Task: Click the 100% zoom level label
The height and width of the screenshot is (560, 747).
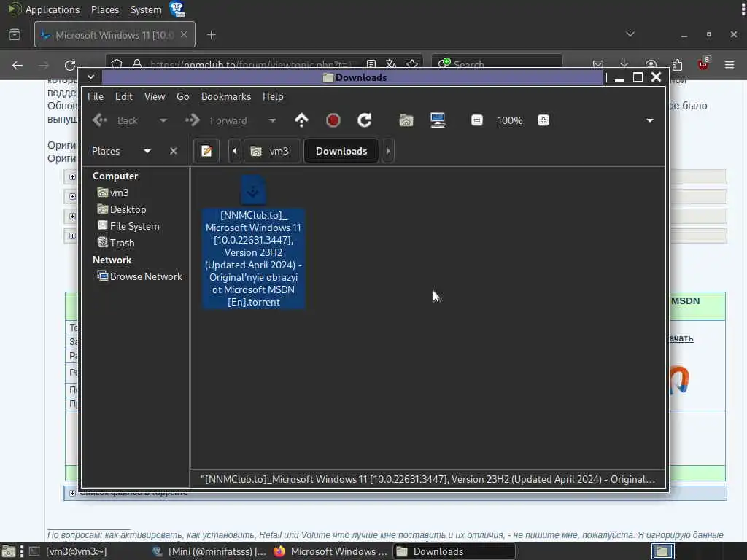Action: pyautogui.click(x=510, y=120)
